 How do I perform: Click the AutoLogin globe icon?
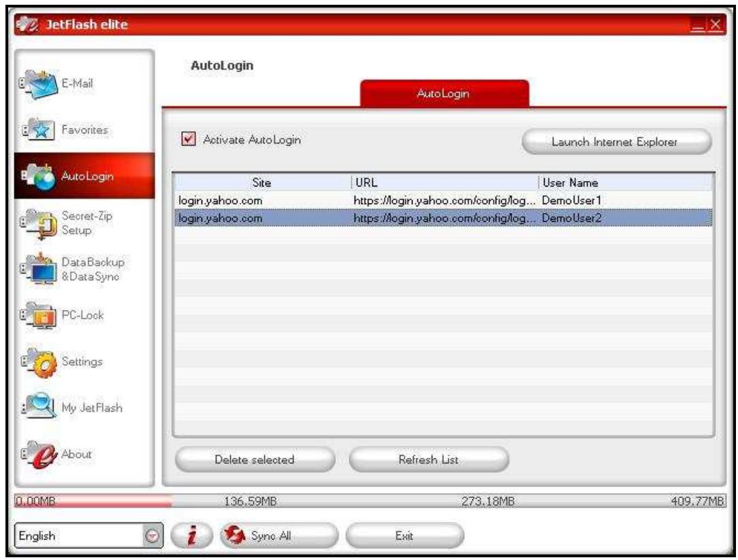(x=39, y=176)
